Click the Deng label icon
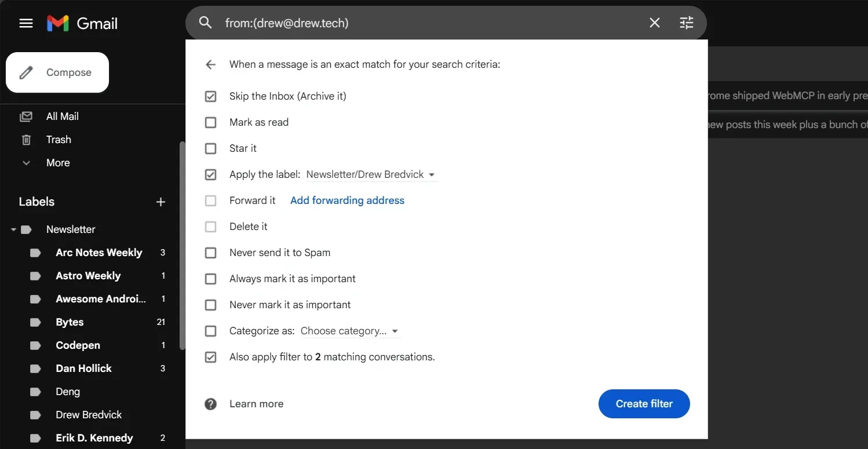868x449 pixels. (35, 392)
